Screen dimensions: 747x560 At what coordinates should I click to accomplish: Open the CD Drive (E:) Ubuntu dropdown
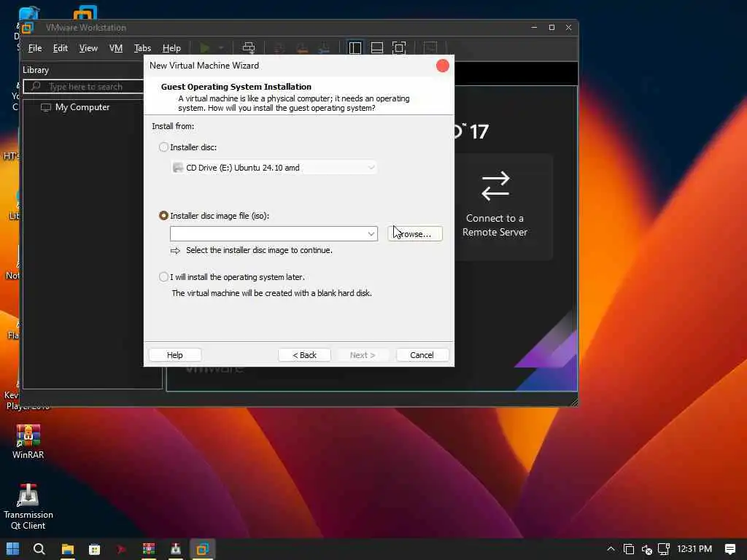tap(274, 168)
